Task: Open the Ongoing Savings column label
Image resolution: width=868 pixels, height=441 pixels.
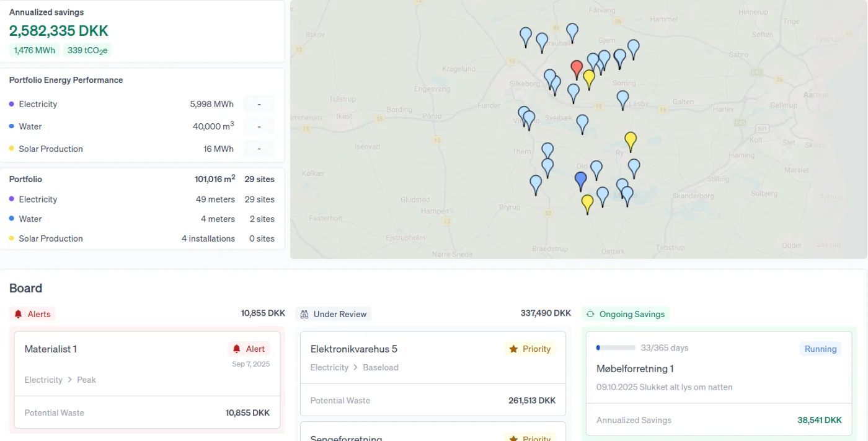Action: 626,314
